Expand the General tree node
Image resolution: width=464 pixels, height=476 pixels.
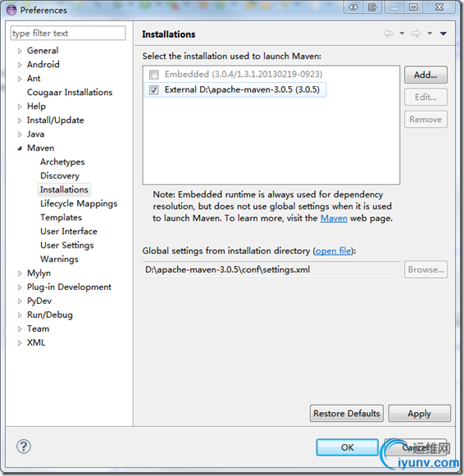(x=20, y=51)
